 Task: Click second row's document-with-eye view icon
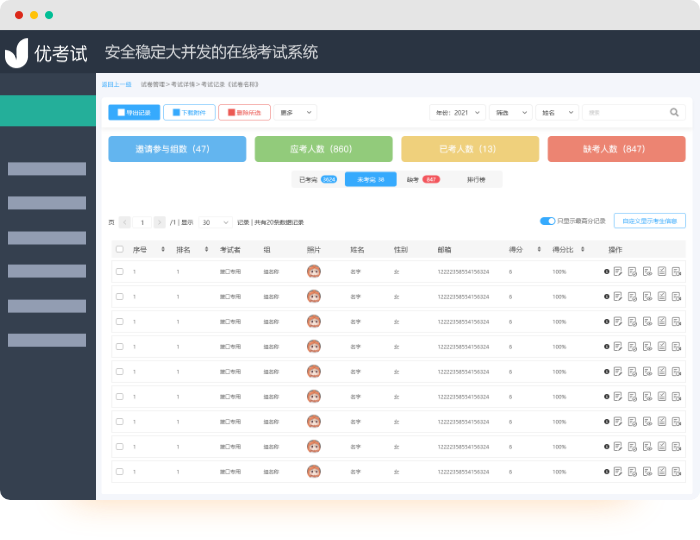[647, 296]
